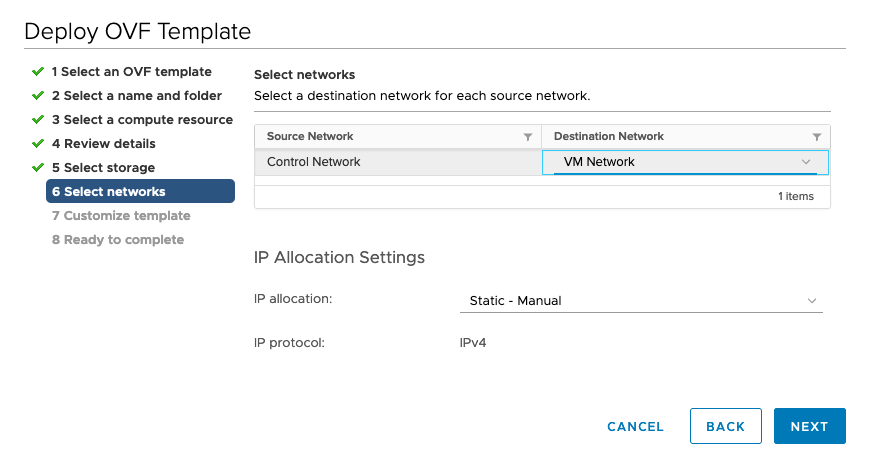
Task: Click the green checkmark beside Select storage
Action: pos(38,167)
